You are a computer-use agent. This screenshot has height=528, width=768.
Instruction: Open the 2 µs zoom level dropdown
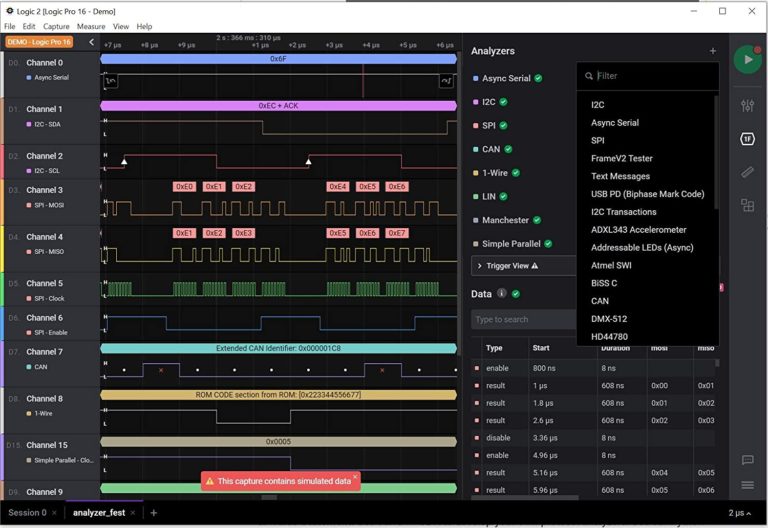(739, 513)
